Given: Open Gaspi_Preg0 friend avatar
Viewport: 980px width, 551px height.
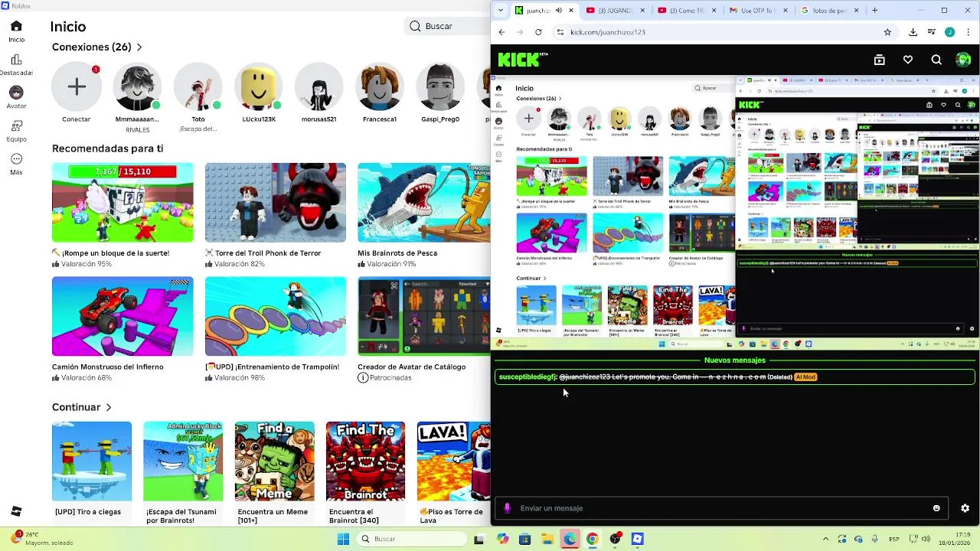Looking at the screenshot, I should click(x=439, y=86).
